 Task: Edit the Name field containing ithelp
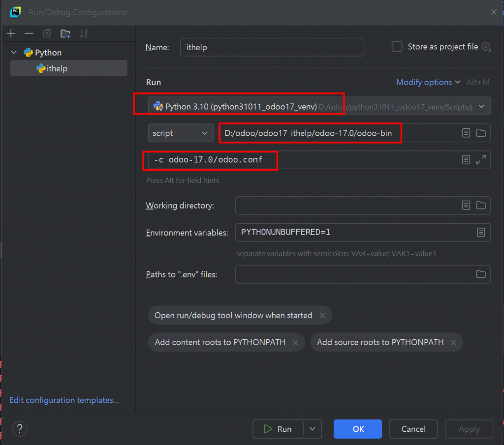point(272,47)
